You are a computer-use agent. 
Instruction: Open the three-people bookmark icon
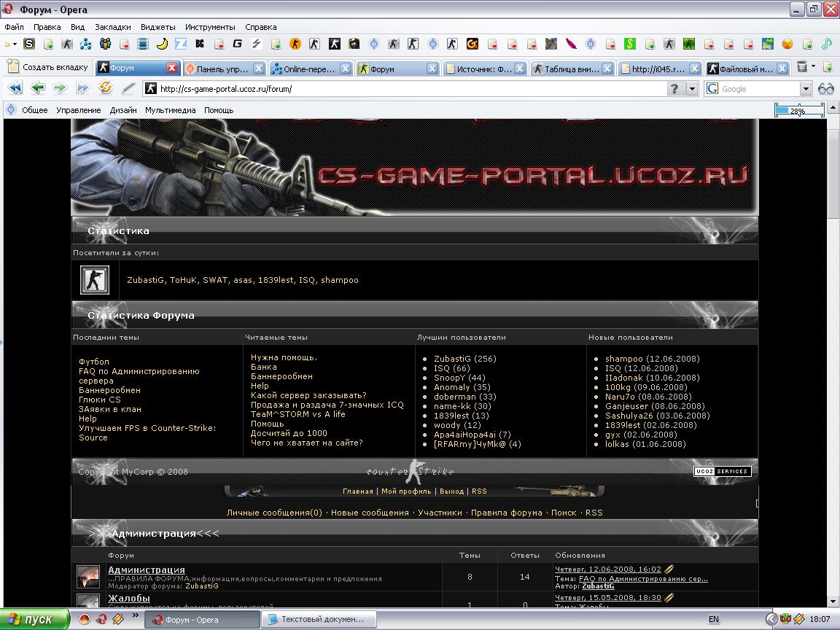(x=105, y=44)
